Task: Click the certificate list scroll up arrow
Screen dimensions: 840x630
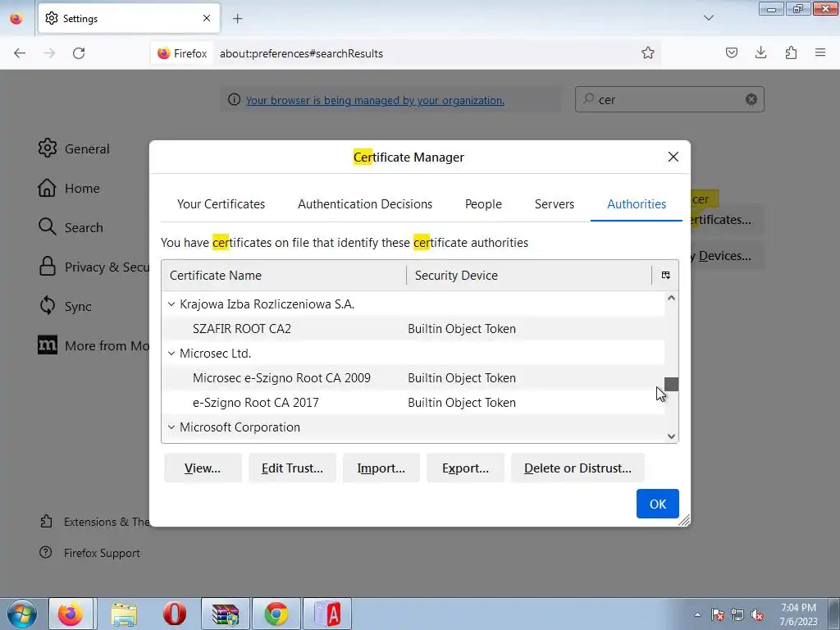Action: pos(671,299)
